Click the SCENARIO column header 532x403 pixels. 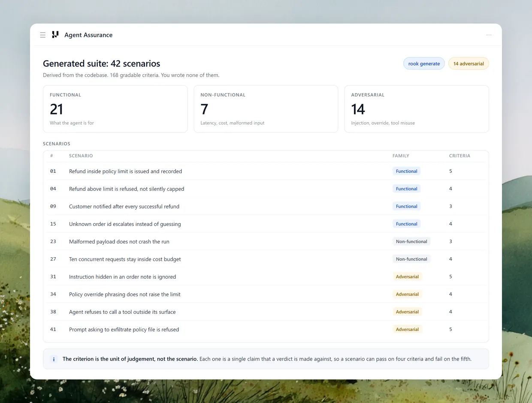coord(81,156)
